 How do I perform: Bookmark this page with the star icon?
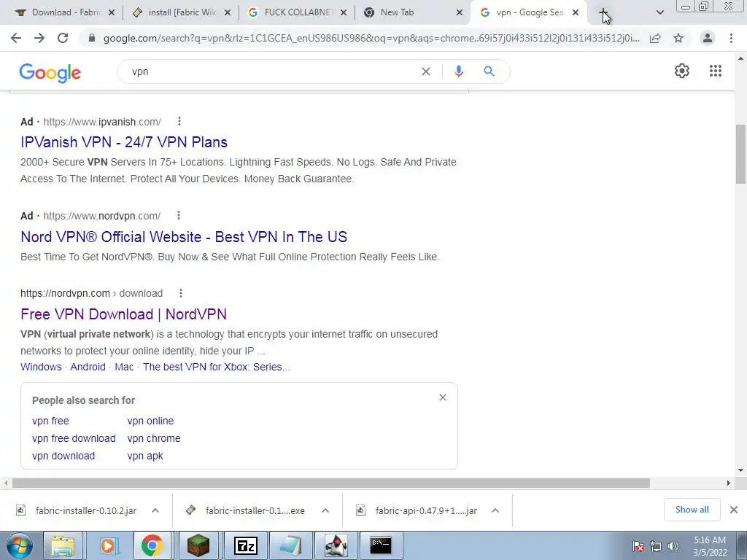tap(678, 38)
